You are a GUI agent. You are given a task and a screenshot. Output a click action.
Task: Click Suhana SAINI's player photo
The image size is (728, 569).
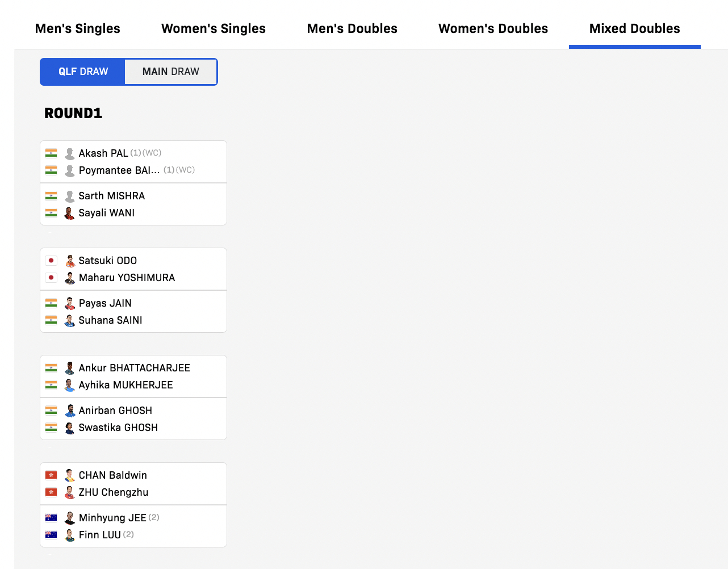click(70, 320)
